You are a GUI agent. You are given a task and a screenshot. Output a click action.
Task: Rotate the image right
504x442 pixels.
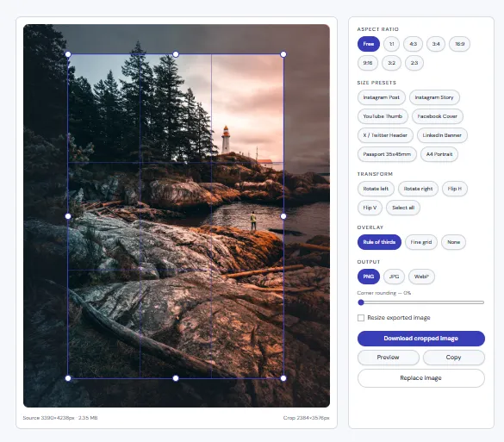(418, 189)
